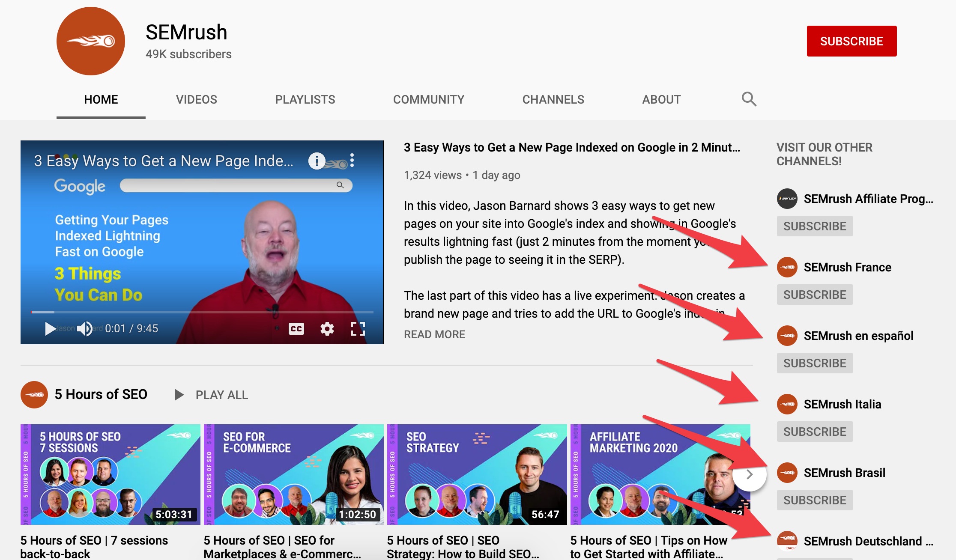Click the video info card icon
Image resolution: width=956 pixels, height=560 pixels.
tap(317, 161)
